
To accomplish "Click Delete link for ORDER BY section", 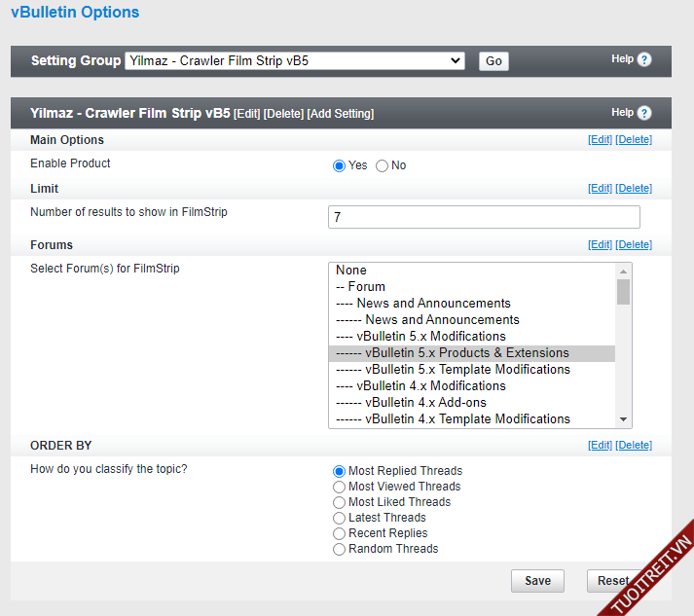I will click(634, 446).
